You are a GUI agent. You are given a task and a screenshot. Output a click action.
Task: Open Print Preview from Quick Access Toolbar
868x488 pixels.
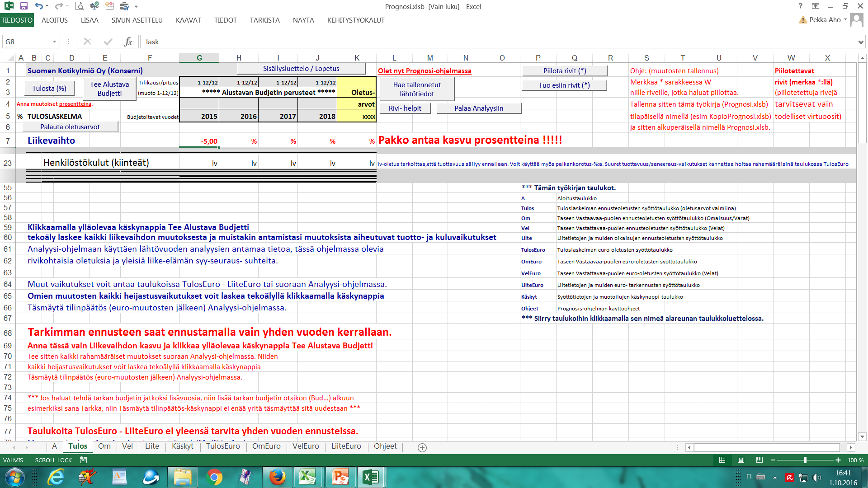(80, 6)
